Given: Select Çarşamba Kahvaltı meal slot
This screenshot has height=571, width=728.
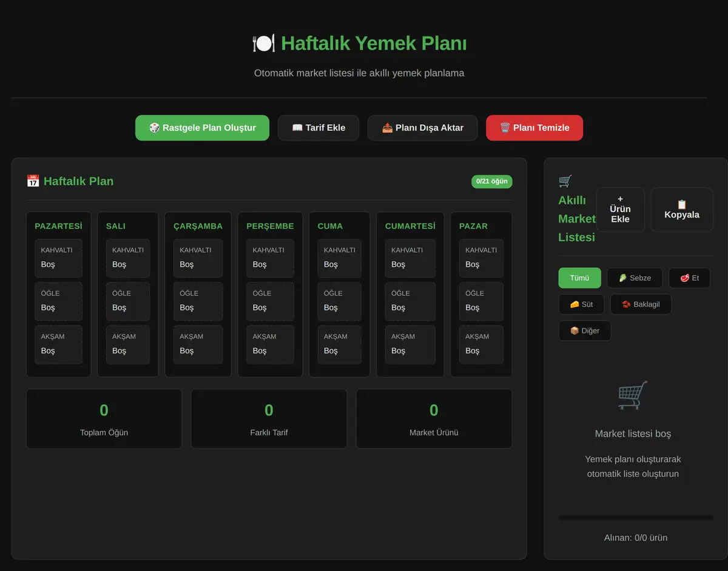Looking at the screenshot, I should point(198,258).
